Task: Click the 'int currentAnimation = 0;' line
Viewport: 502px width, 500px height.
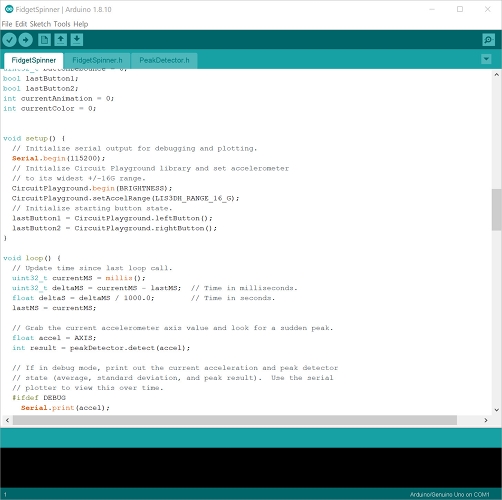Action: [58, 99]
